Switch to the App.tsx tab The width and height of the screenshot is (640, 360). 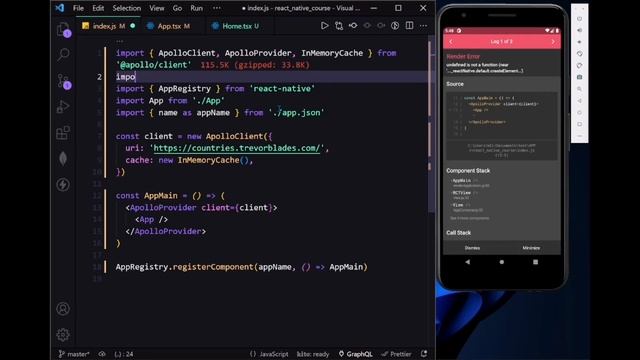pos(173,26)
